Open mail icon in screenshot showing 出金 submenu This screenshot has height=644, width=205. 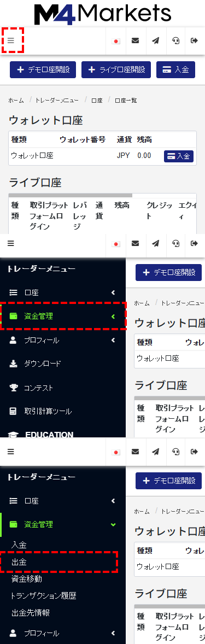135,452
